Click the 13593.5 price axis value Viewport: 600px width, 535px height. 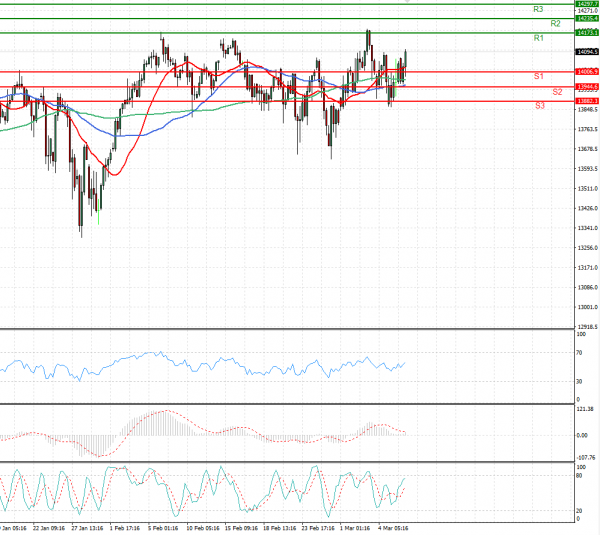tap(587, 169)
